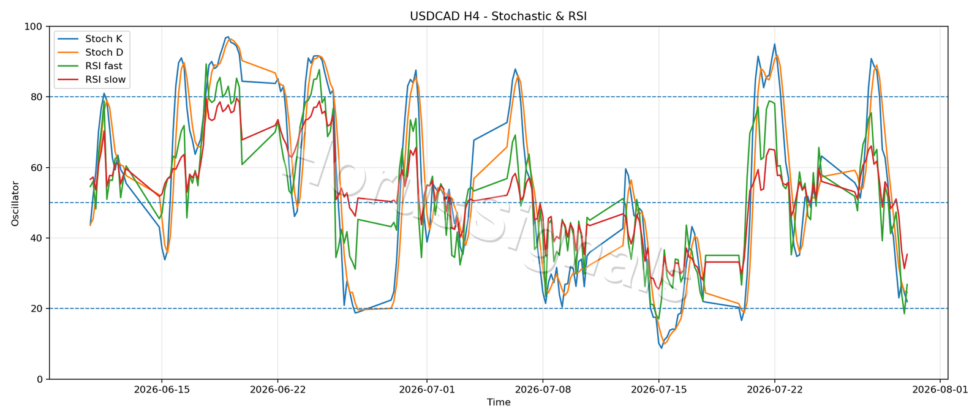Viewport: 980px width, 420px height.
Task: Click the y-axis tick label 80
Action: click(x=37, y=97)
